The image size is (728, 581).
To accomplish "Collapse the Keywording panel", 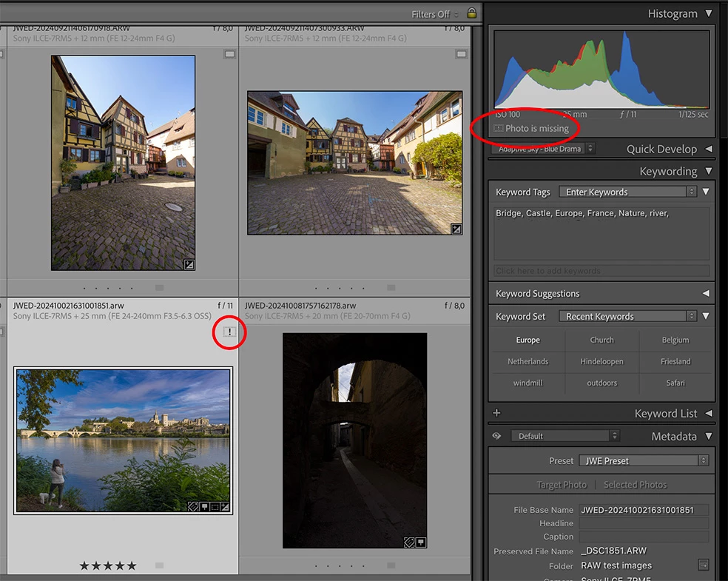I will (x=709, y=171).
